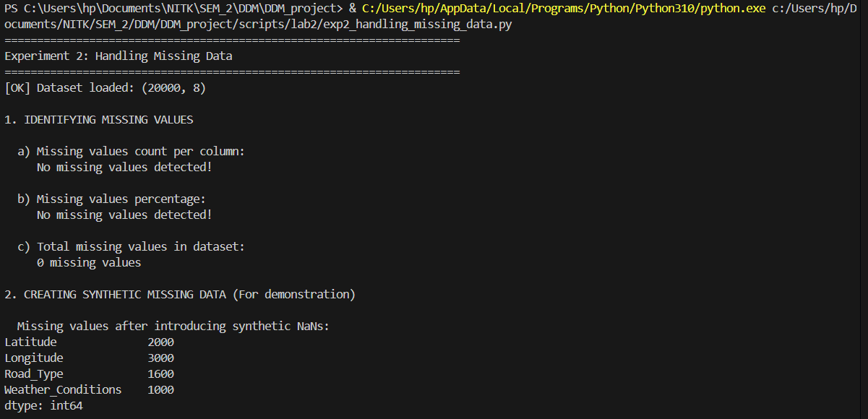
Task: Click the "2. CREATING SYNTHETIC MISSING DATA" heading
Action: (x=180, y=295)
